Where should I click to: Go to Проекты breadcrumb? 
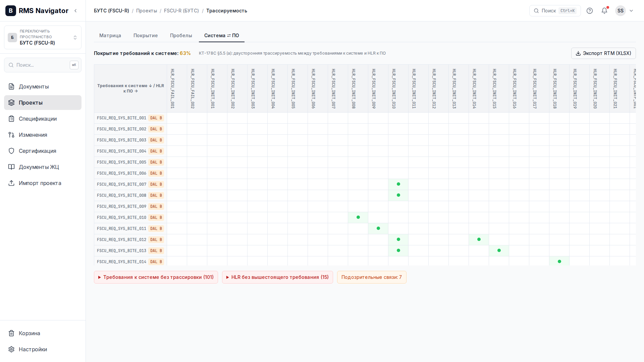point(147,11)
